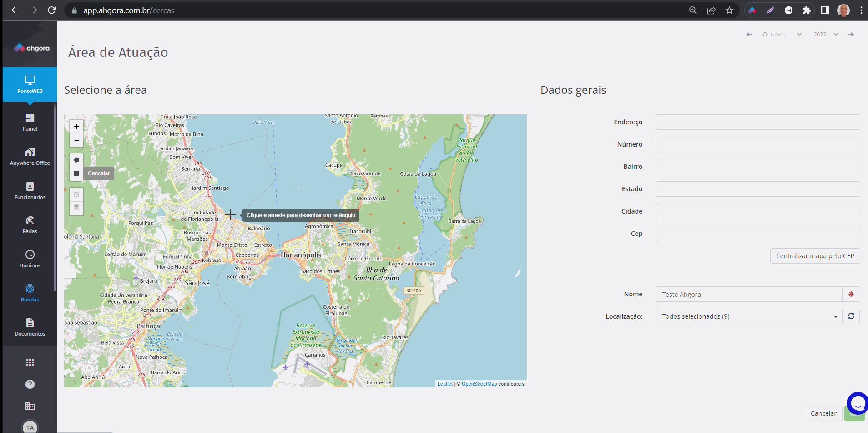Screen dimensions: 868x433
Task: Open Batidas fingerprint section
Action: click(30, 293)
